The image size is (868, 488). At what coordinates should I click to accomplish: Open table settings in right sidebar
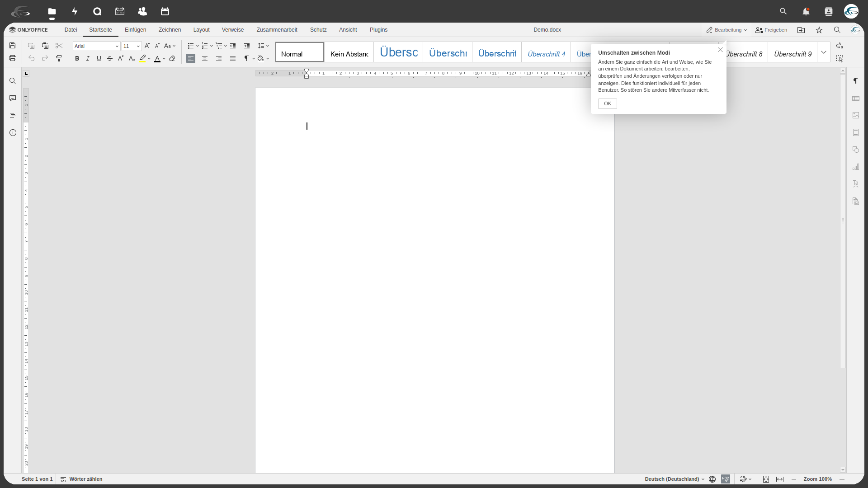pos(856,98)
